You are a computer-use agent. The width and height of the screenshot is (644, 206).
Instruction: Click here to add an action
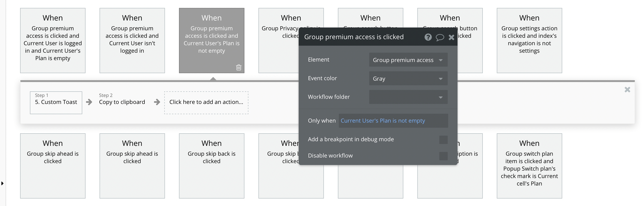206,103
